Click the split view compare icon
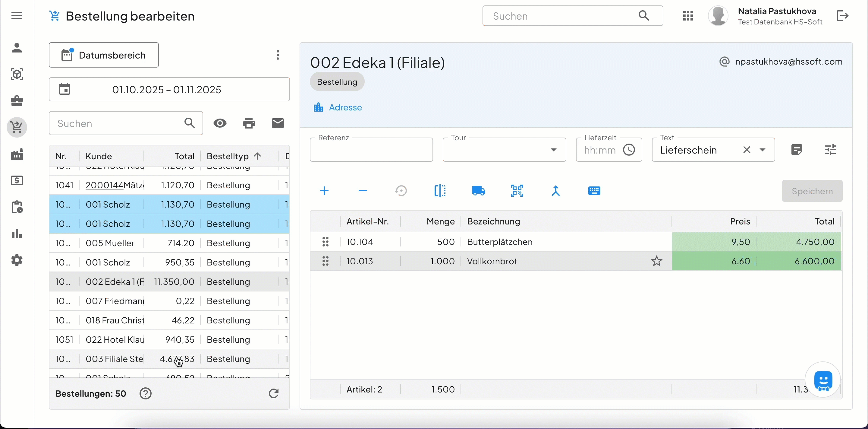 click(x=440, y=191)
